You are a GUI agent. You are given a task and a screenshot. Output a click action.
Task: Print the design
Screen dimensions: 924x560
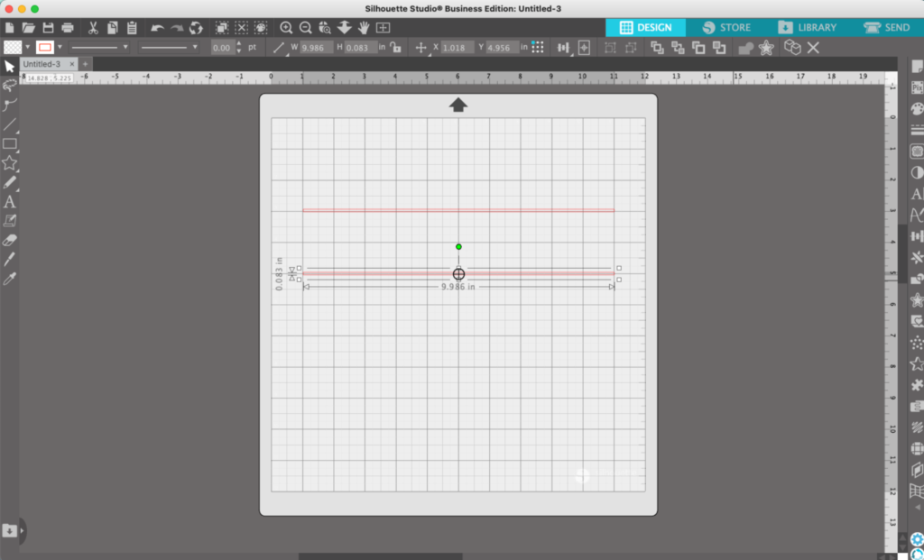(x=68, y=28)
